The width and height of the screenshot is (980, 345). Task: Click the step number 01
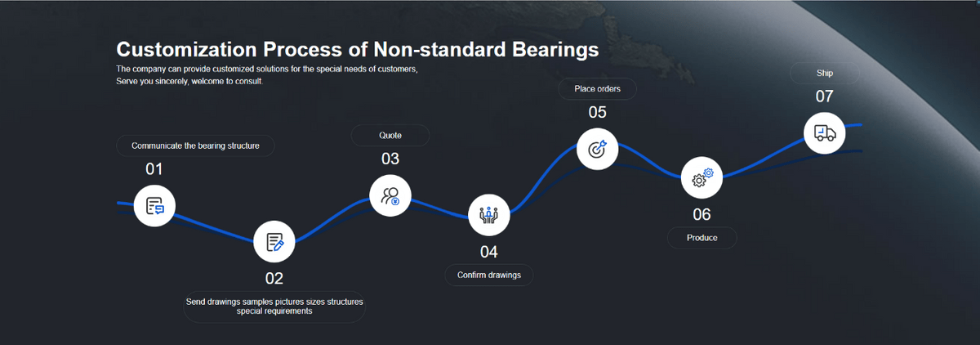coord(154,169)
